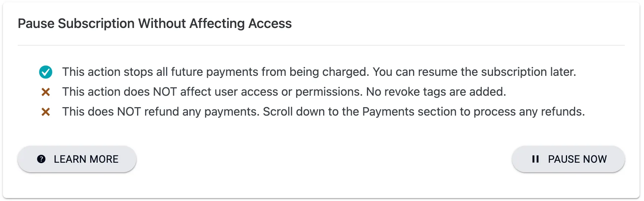Click "This does NOT refund any payments" sentence
This screenshot has height=201, width=644.
[161, 112]
